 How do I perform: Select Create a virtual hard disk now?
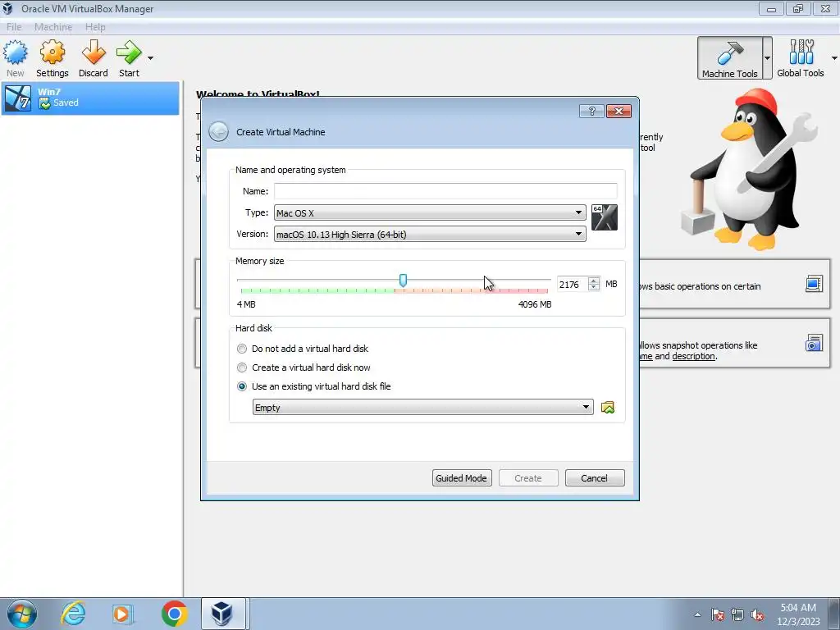(x=304, y=367)
